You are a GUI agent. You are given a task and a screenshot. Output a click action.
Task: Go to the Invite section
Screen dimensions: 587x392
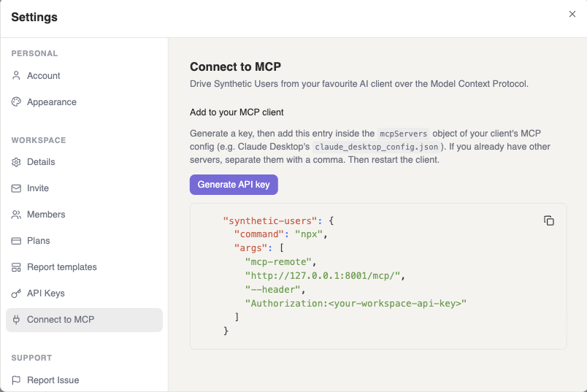[84, 188]
